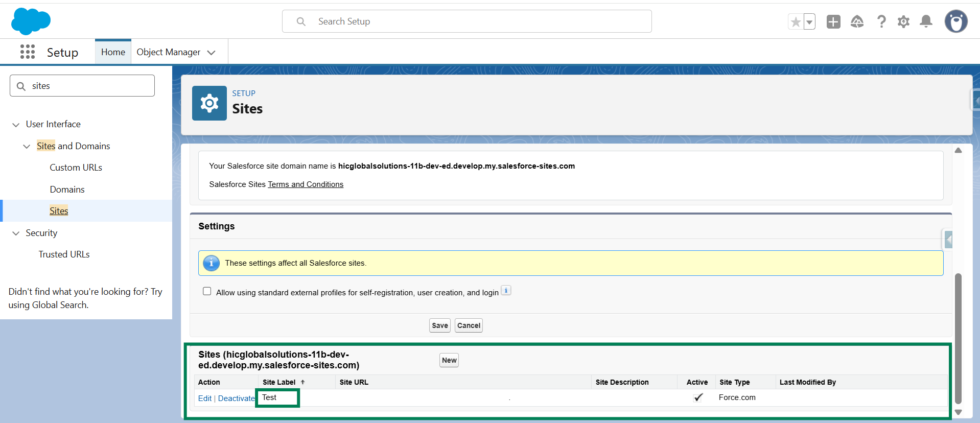Click the magnifier icon in Search Setup
980x423 pixels.
(301, 21)
